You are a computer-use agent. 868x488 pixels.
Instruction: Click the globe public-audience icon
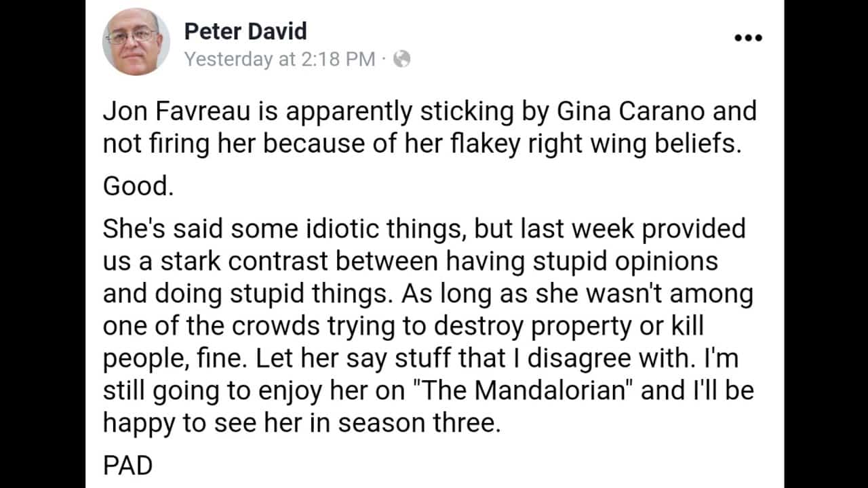(x=401, y=59)
